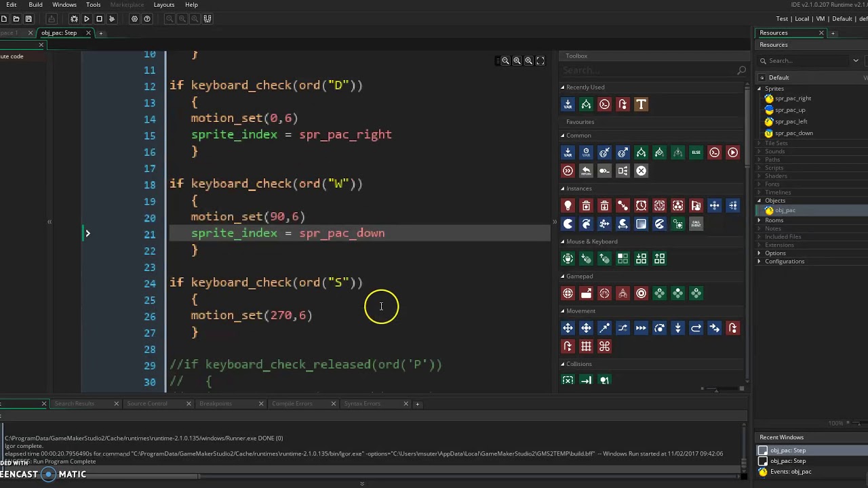
Task: Zoom out the code editor
Action: [x=505, y=61]
